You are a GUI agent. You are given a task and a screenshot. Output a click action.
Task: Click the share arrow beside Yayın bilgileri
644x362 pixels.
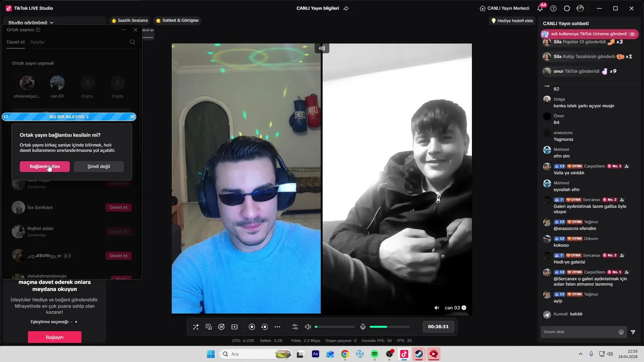point(346,8)
